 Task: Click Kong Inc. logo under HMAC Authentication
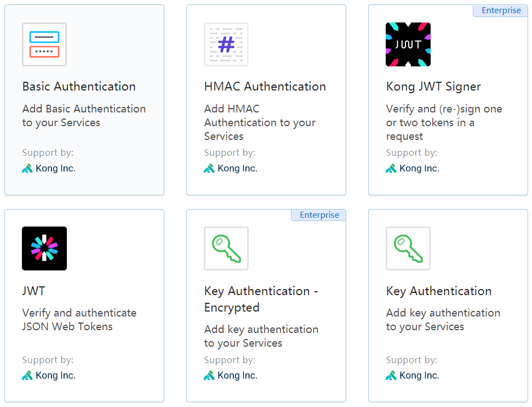[x=209, y=168]
